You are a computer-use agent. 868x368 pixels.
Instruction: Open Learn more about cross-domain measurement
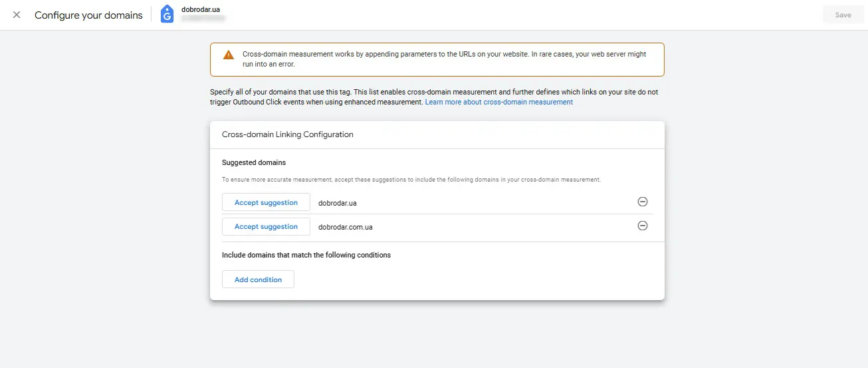pos(498,102)
